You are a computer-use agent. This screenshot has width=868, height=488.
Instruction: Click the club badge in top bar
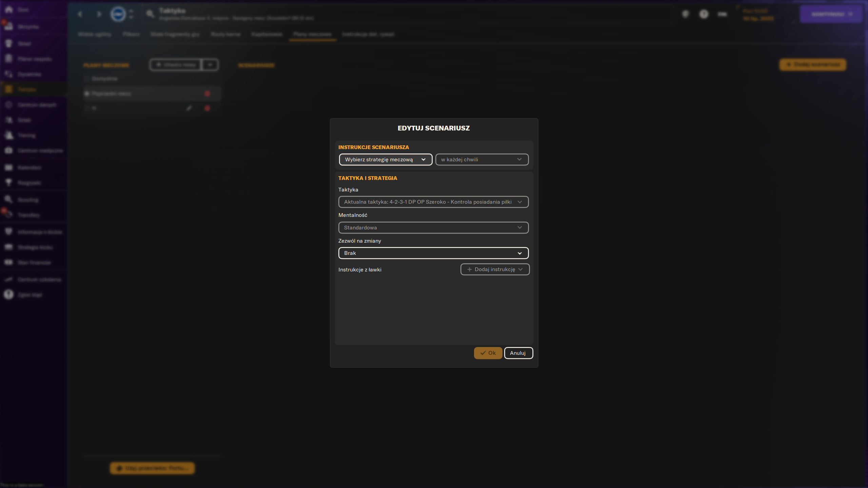pyautogui.click(x=118, y=14)
